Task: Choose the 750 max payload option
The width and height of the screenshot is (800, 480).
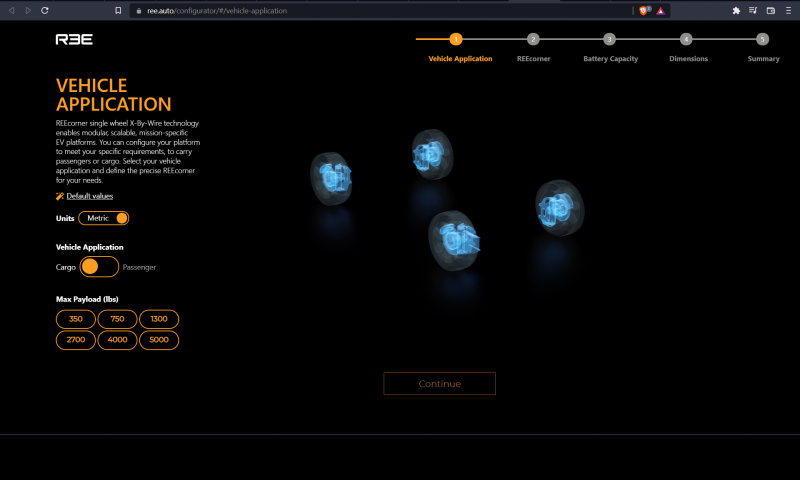Action: tap(117, 319)
